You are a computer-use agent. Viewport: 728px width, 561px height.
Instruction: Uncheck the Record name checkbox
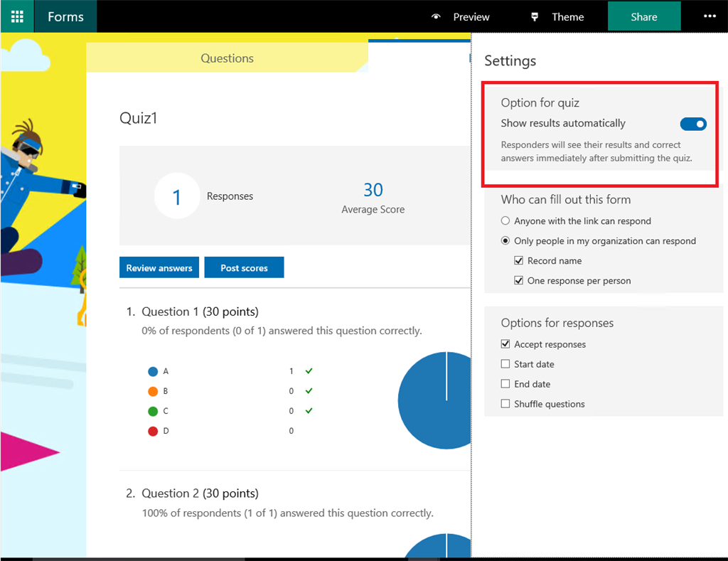click(518, 260)
